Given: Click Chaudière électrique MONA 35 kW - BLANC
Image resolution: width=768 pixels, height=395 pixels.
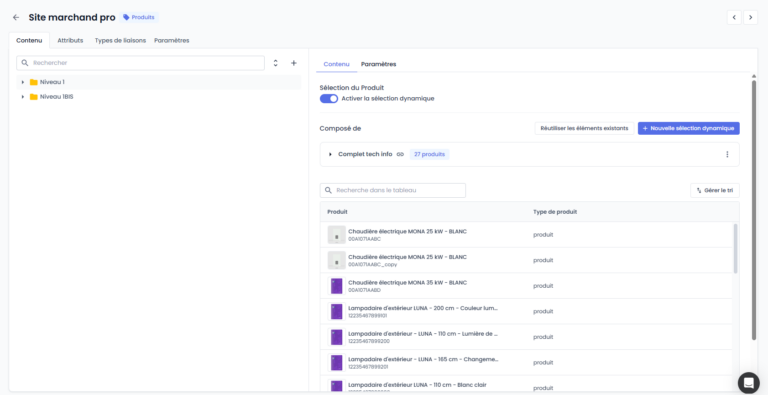Looking at the screenshot, I should [408, 283].
